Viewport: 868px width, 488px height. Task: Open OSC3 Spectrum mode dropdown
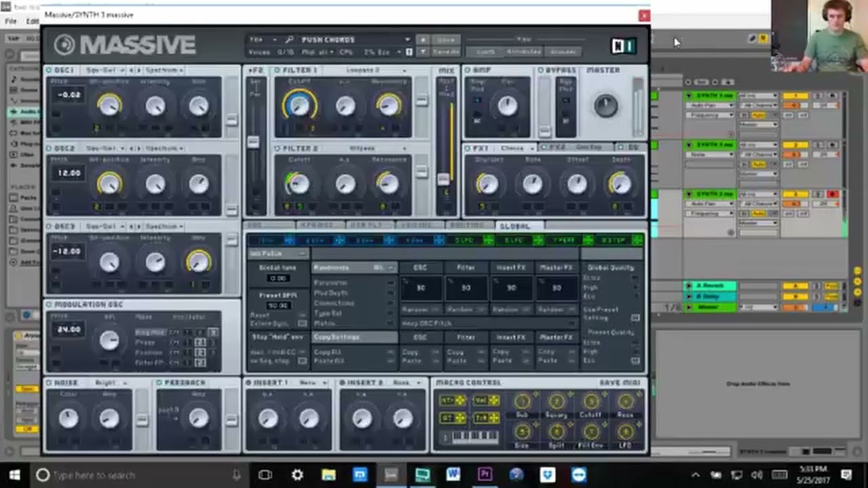163,226
